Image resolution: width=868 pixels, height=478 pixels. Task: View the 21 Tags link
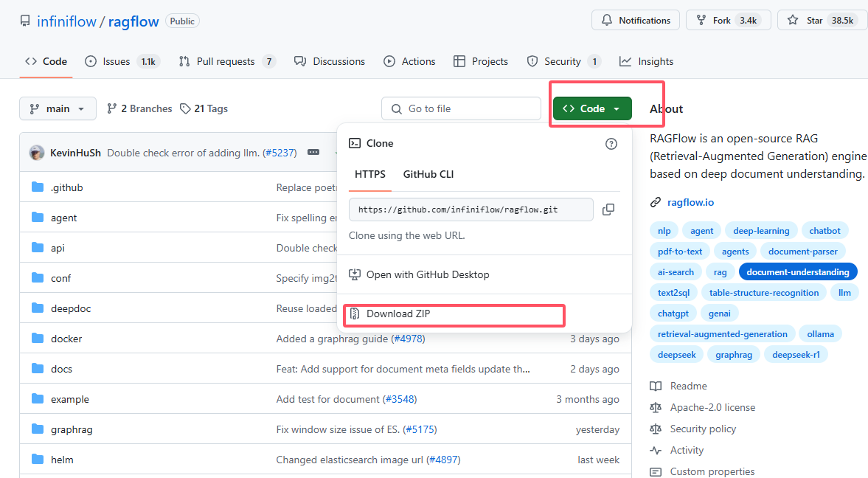pyautogui.click(x=204, y=108)
